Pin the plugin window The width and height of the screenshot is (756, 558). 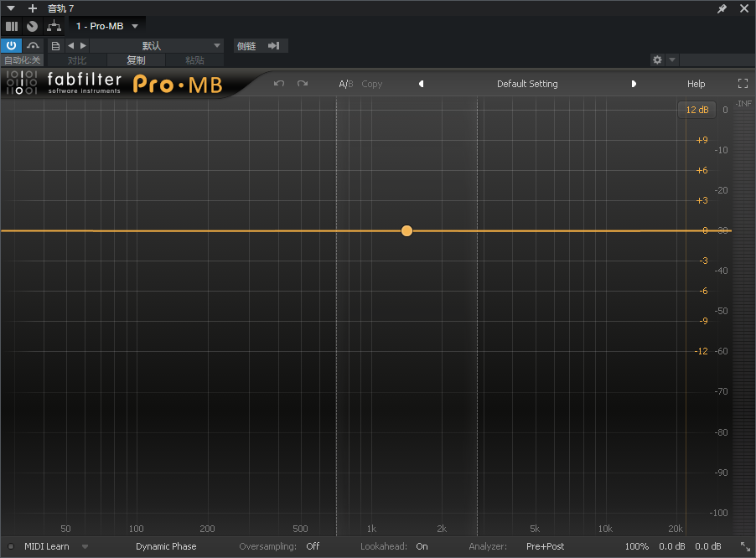click(x=722, y=8)
